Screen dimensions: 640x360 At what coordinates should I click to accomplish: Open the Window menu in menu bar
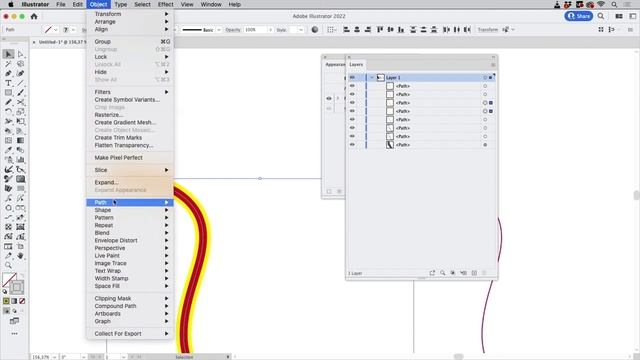[211, 4]
